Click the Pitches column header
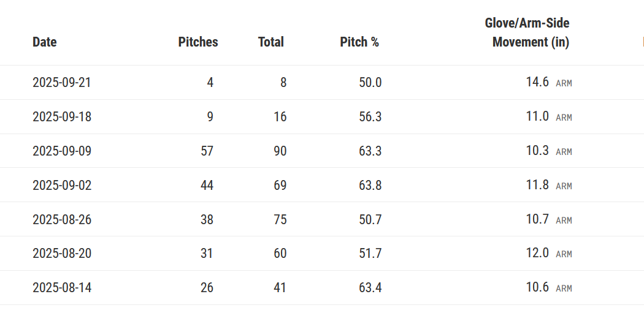The image size is (644, 313). click(x=197, y=42)
